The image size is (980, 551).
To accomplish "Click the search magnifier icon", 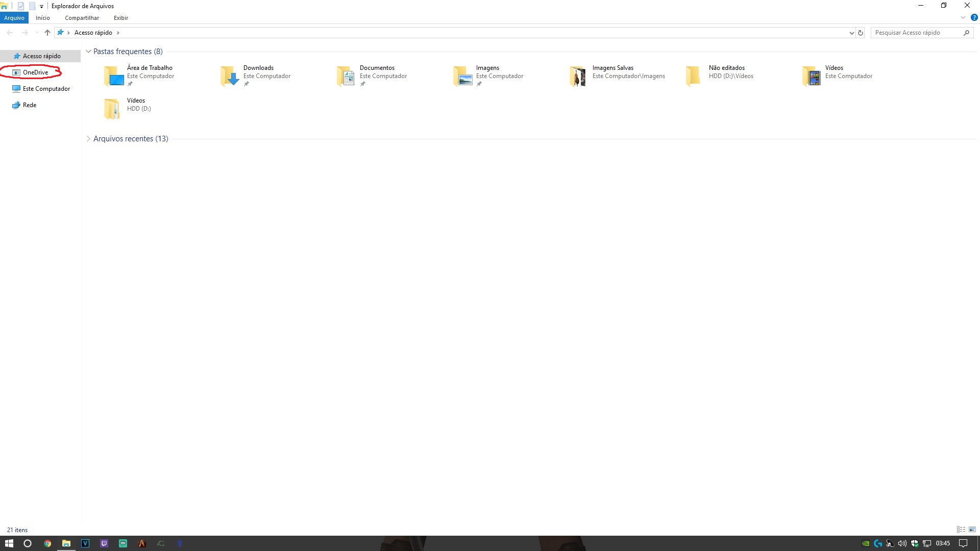I will pos(966,33).
